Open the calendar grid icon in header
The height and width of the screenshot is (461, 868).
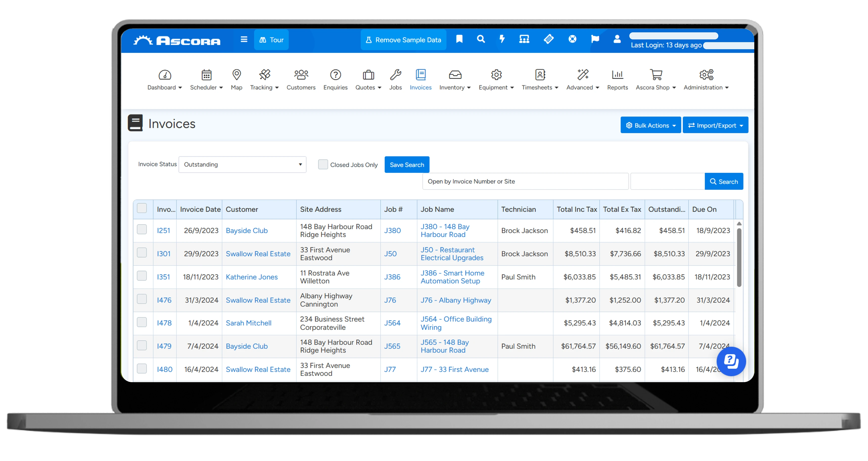[524, 39]
